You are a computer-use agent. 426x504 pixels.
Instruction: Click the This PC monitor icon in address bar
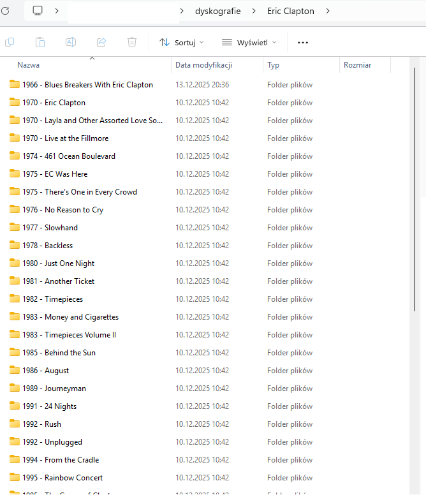click(38, 11)
